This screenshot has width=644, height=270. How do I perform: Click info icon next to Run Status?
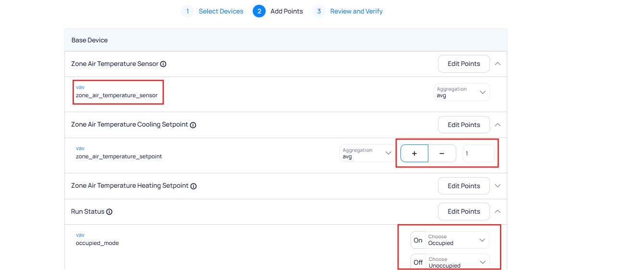click(x=109, y=212)
